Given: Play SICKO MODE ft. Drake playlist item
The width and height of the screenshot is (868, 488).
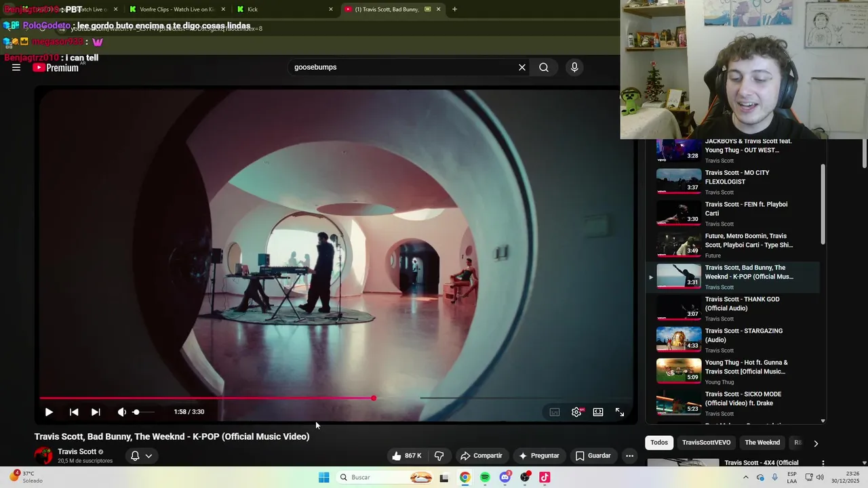Looking at the screenshot, I should click(732, 403).
